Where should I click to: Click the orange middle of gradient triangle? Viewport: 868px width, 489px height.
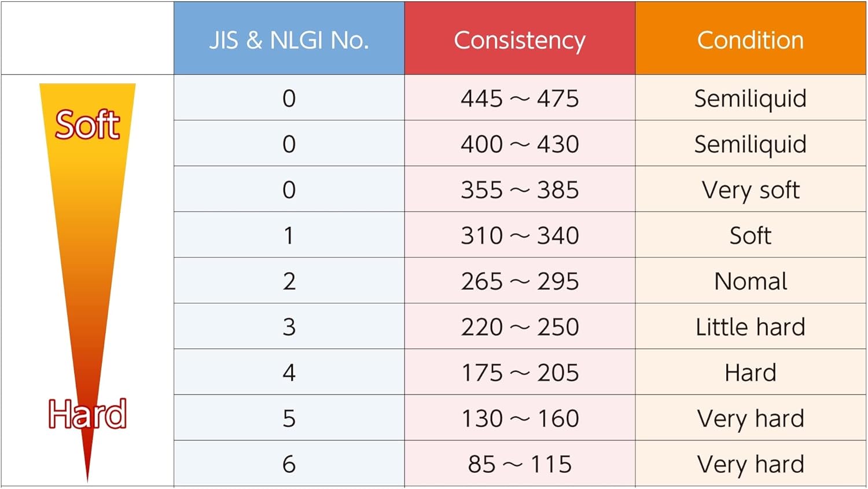point(87,260)
